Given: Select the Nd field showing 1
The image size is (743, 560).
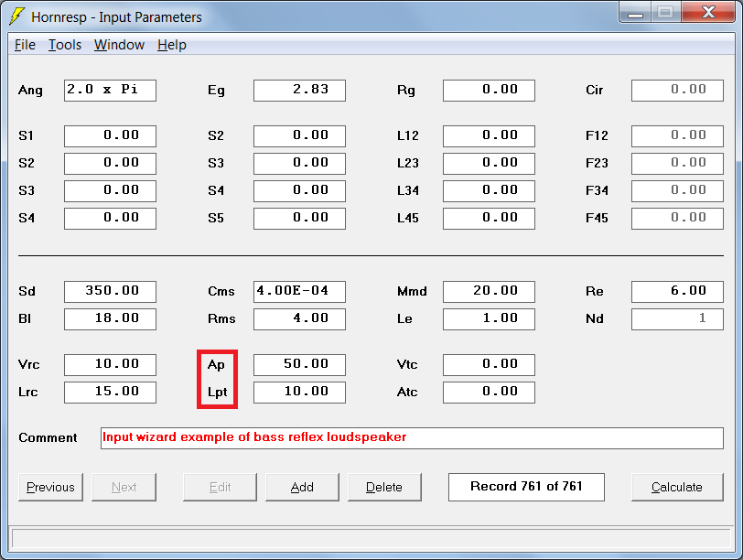Looking at the screenshot, I should (678, 318).
